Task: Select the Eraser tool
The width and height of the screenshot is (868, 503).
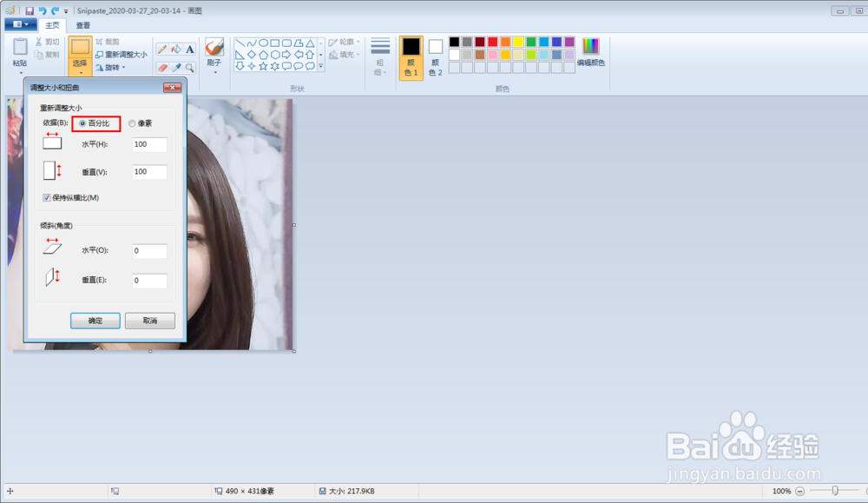Action: 162,68
